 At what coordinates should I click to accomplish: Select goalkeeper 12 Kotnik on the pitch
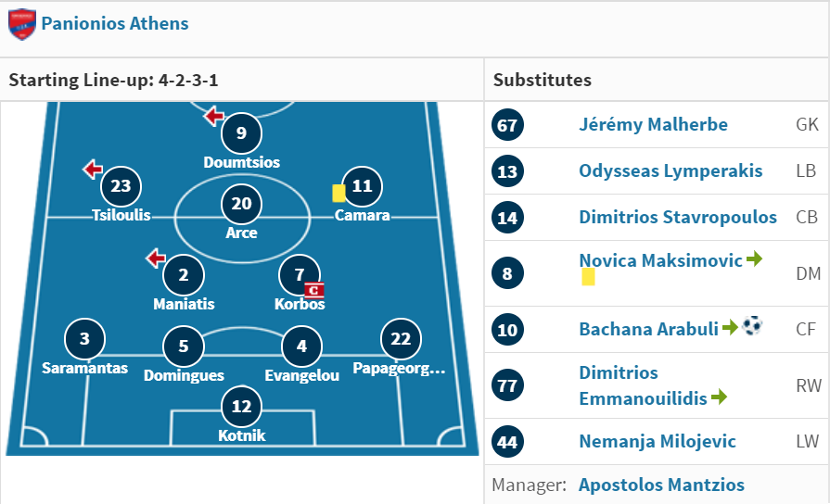pos(241,406)
